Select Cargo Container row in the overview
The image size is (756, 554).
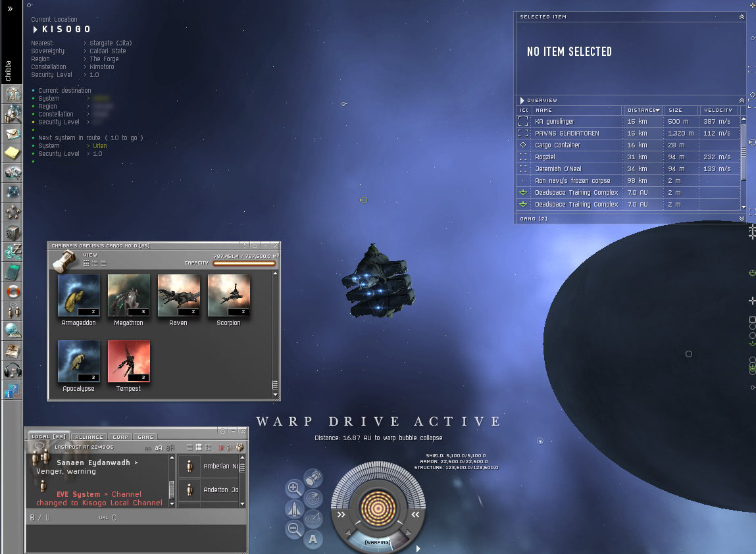point(628,145)
